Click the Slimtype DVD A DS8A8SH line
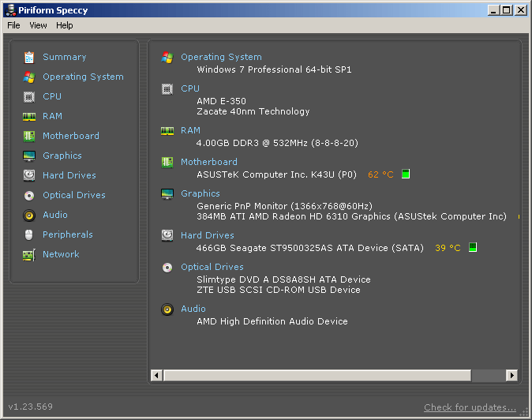This screenshot has width=532, height=420. [x=283, y=279]
